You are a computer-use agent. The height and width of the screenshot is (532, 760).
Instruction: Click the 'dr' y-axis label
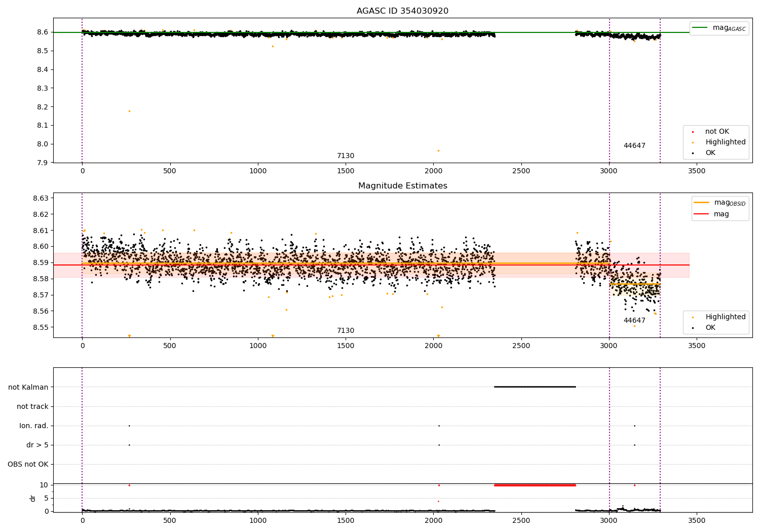[33, 498]
